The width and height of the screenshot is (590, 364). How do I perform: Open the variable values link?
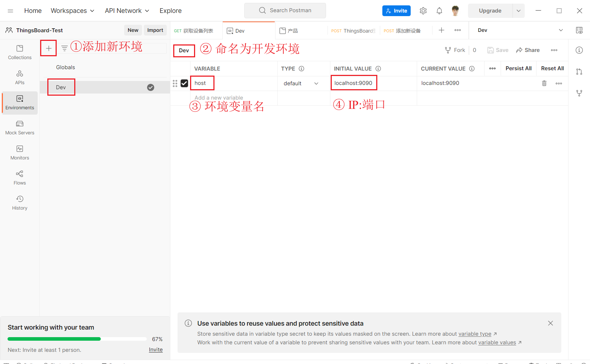coord(497,343)
